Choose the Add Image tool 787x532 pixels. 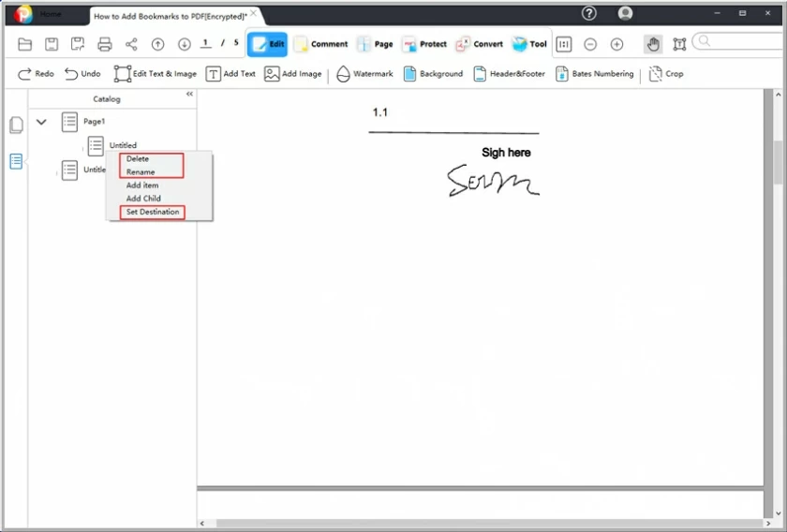[293, 74]
